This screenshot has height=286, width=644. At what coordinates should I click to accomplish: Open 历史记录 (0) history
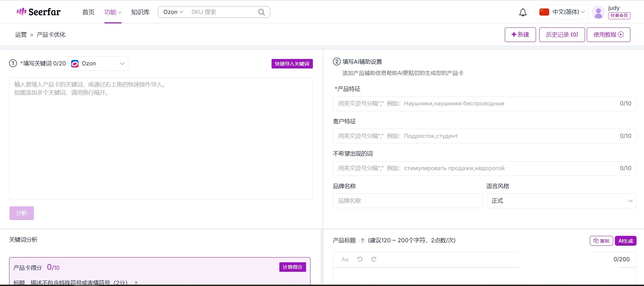coord(562,35)
